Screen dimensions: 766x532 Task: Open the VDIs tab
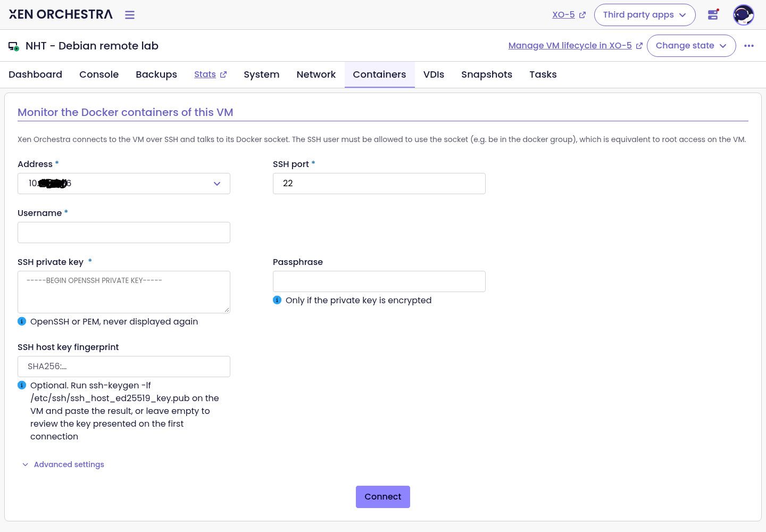434,74
